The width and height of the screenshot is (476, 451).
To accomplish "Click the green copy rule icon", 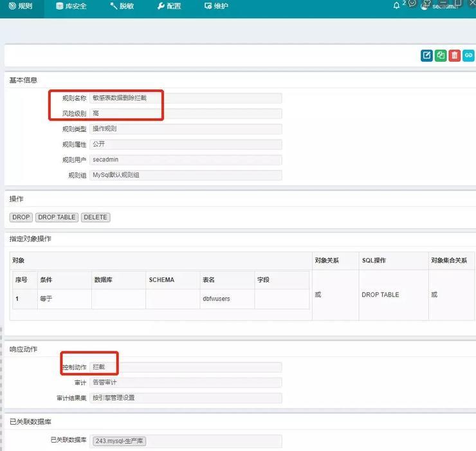I will tap(441, 55).
